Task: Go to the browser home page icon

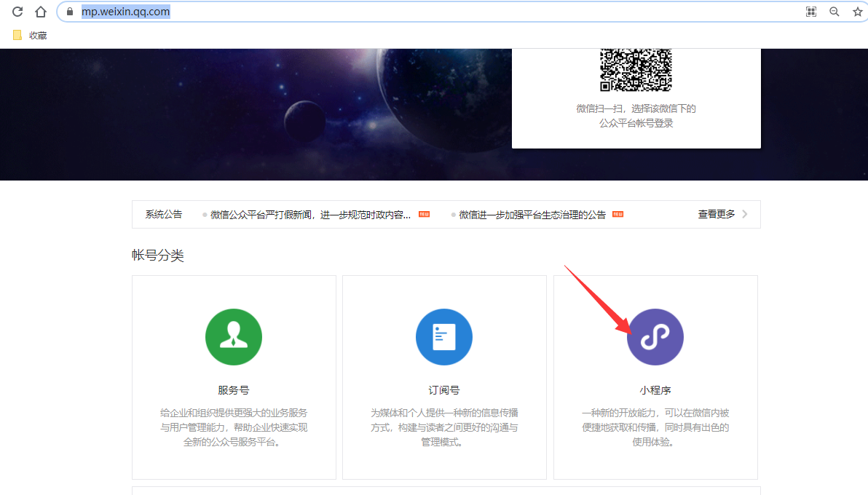Action: (x=40, y=12)
